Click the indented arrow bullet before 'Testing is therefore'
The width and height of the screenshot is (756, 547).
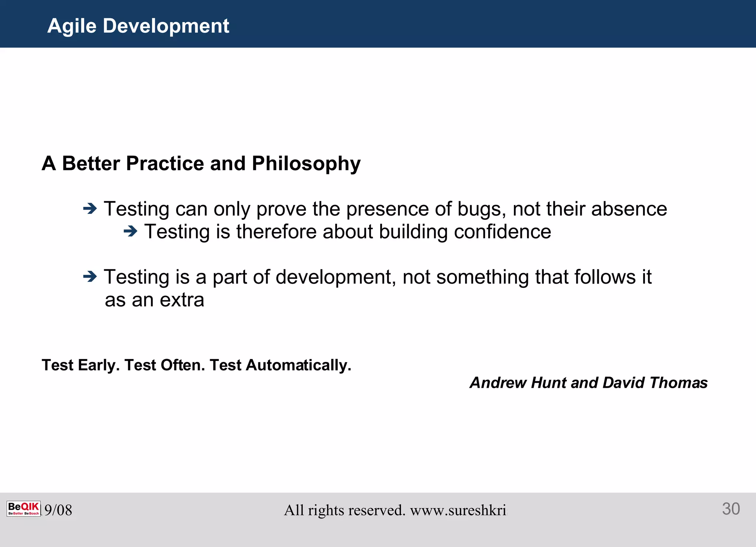tap(130, 232)
